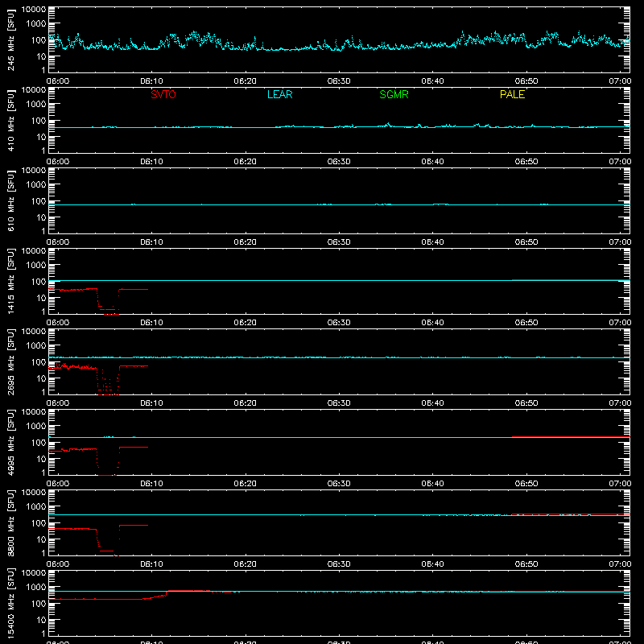The image size is (644, 644).
Task: Click the 10000 tick label on 245 MHz panel
Action: point(34,9)
